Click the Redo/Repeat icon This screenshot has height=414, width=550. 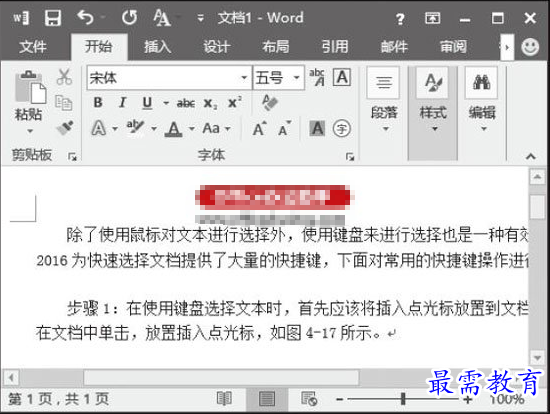129,17
